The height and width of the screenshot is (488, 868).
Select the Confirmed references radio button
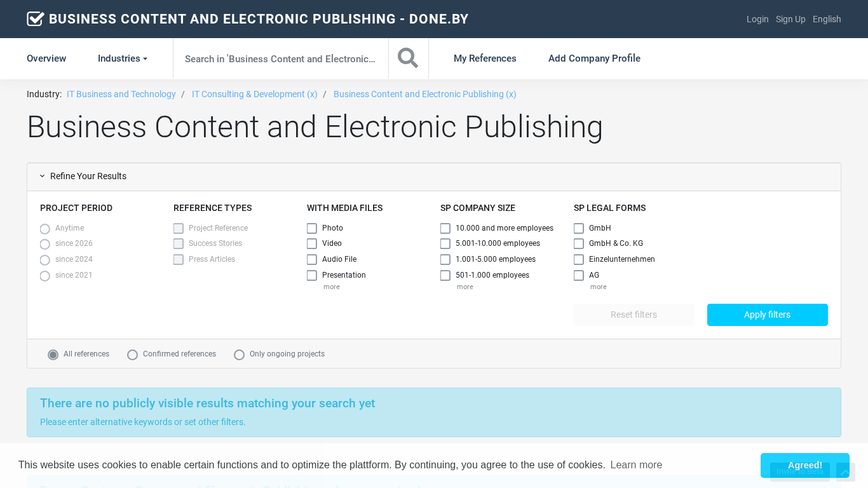132,355
